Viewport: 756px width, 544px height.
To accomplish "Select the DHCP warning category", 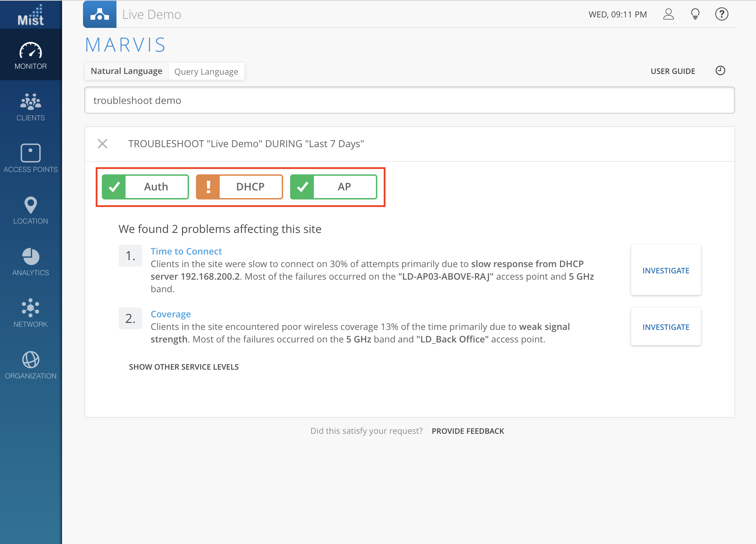I will (240, 187).
